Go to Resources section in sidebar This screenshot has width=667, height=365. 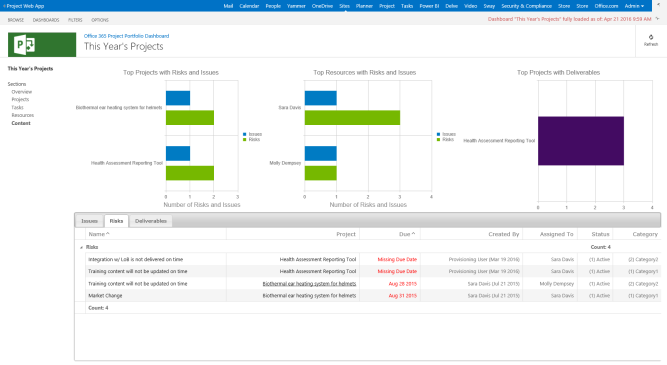[x=23, y=115]
